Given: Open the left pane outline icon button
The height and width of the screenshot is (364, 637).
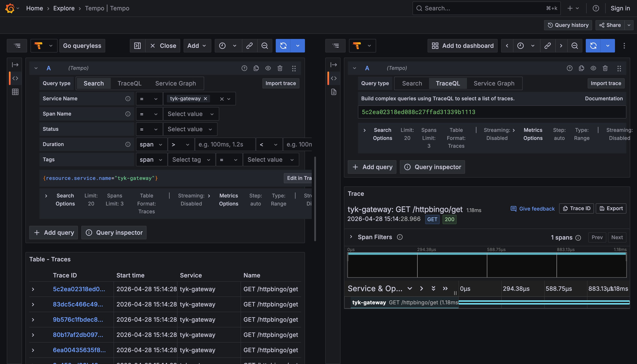Looking at the screenshot, I should point(17,46).
